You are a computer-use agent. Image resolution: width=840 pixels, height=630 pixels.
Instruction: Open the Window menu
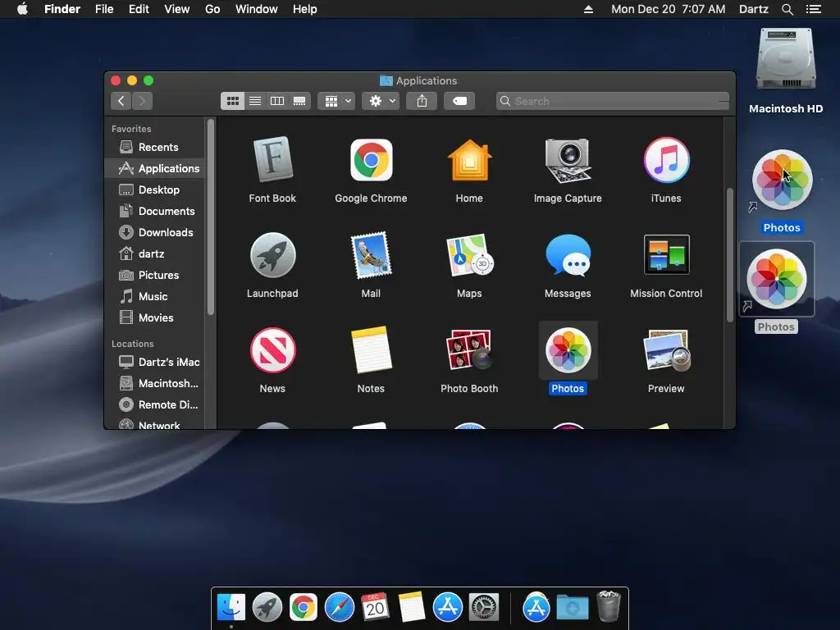pos(257,9)
